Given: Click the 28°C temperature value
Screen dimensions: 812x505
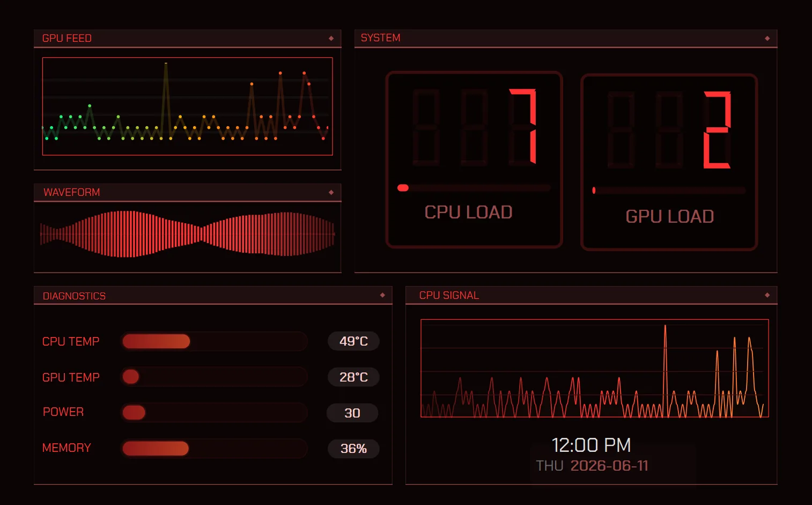Looking at the screenshot, I should point(353,377).
